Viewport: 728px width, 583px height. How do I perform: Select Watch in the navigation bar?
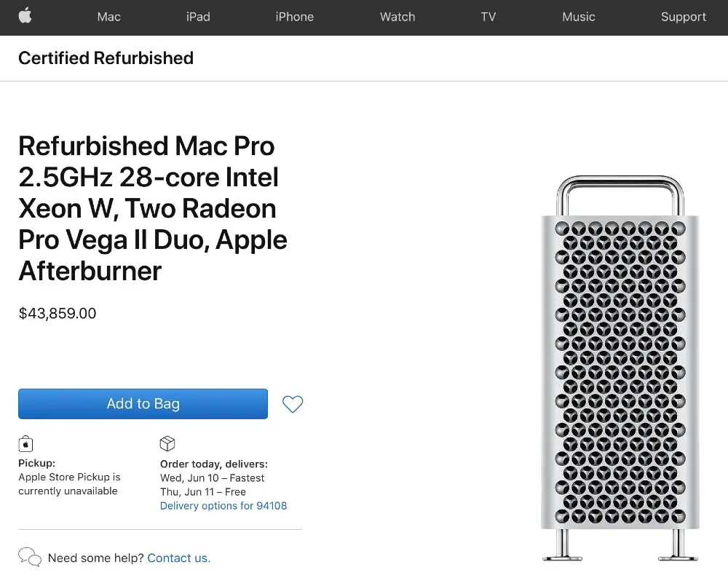coord(397,17)
